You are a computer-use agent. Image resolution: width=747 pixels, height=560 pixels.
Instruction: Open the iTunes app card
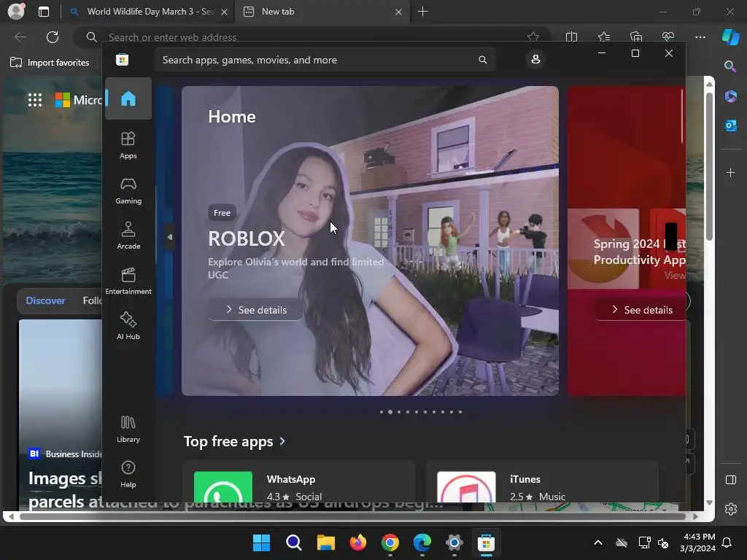[542, 481]
